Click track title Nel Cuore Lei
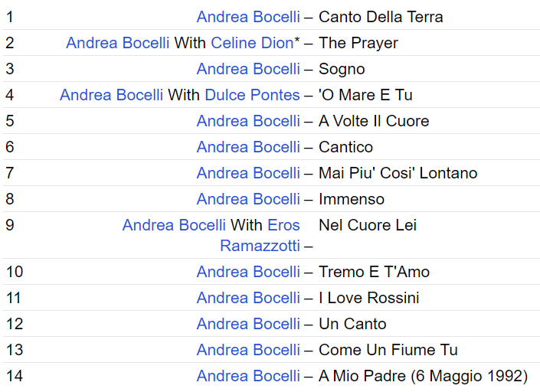The image size is (540, 392). 367,226
